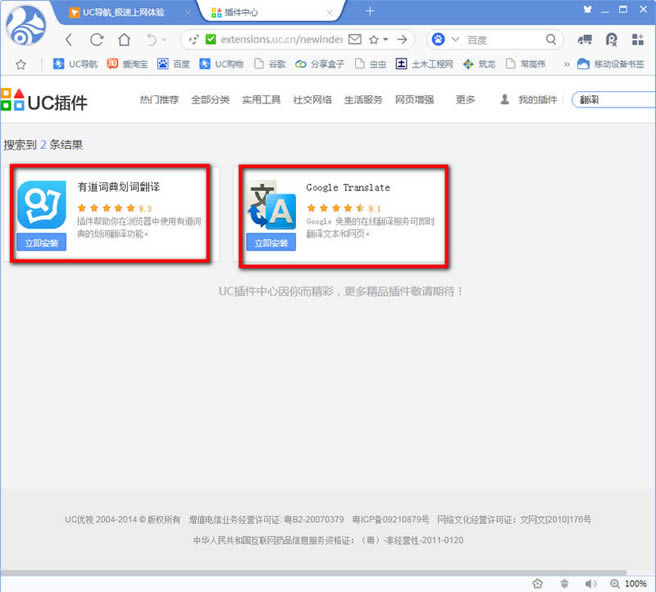The width and height of the screenshot is (656, 592).
Task: Click the plugin search field containing 翻译
Action: click(x=614, y=100)
